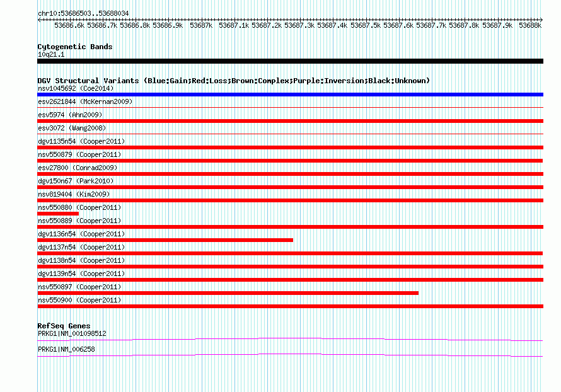Select variant nsv550880 (Cooper2011) label
This screenshot has height=392, width=561.
pos(79,207)
